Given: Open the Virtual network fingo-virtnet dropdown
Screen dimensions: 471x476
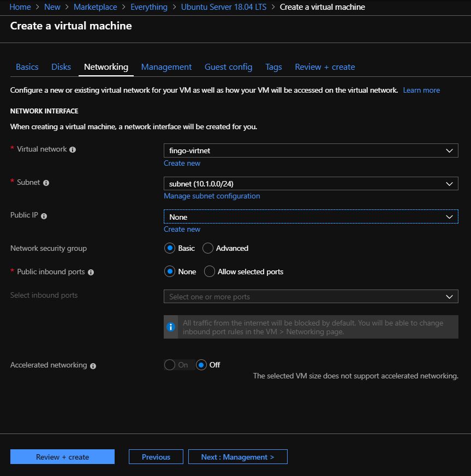Looking at the screenshot, I should pos(311,150).
